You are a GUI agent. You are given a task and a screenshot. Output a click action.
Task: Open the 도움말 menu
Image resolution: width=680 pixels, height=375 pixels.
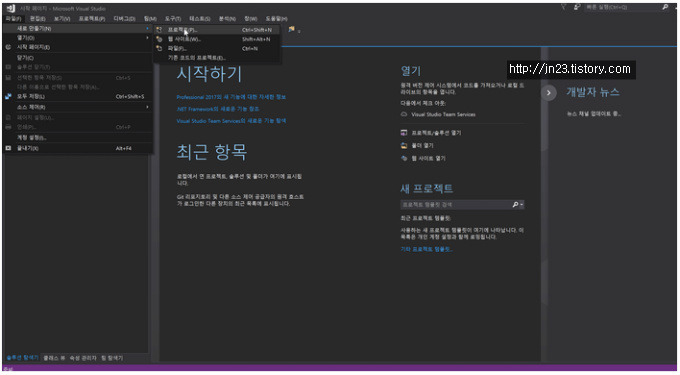276,19
